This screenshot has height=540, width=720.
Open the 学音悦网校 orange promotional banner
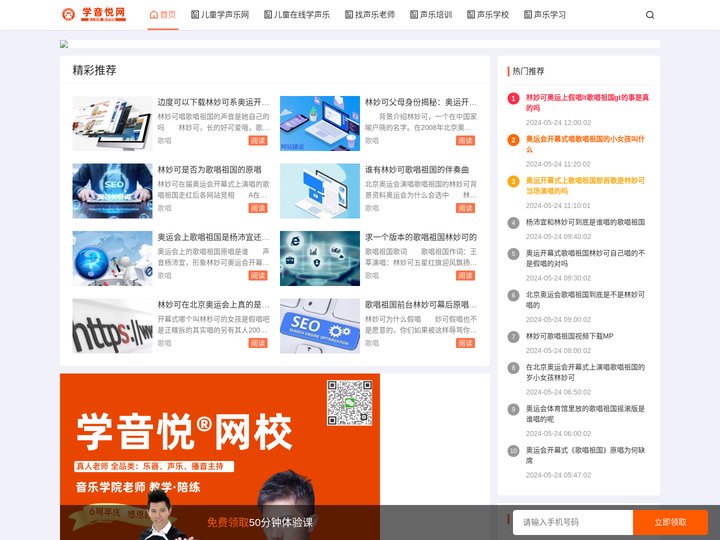pyautogui.click(x=219, y=456)
